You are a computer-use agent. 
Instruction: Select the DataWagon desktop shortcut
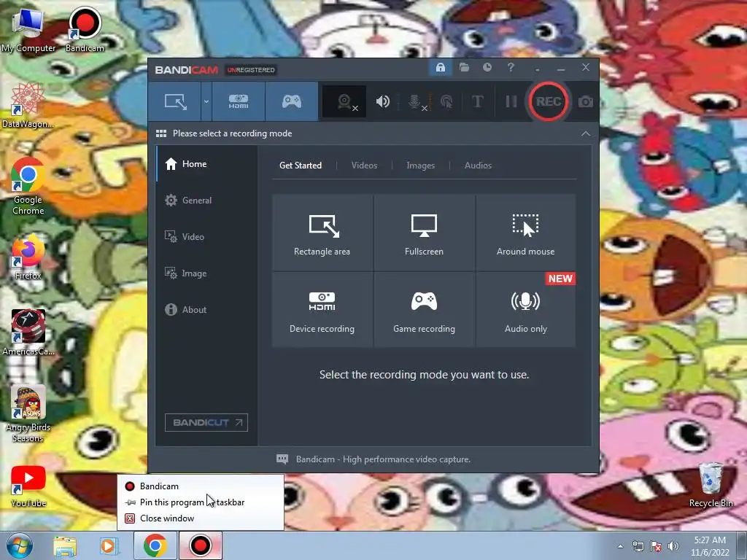(28, 106)
